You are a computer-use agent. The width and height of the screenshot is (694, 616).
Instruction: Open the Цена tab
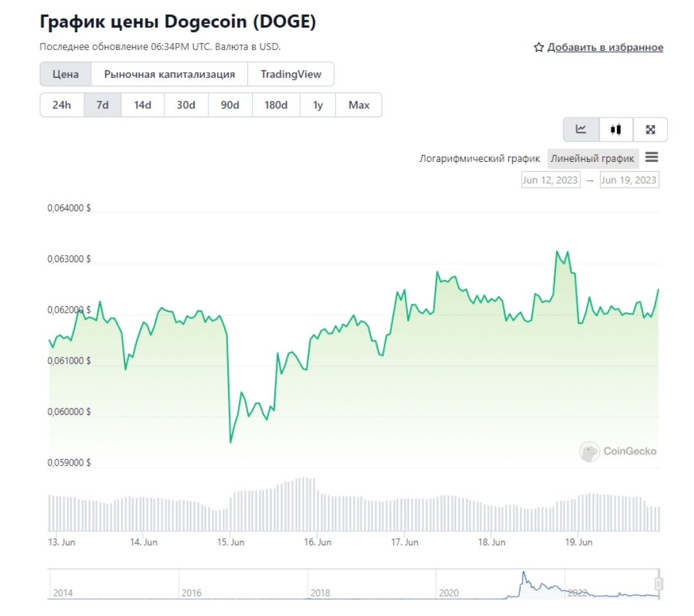[66, 74]
